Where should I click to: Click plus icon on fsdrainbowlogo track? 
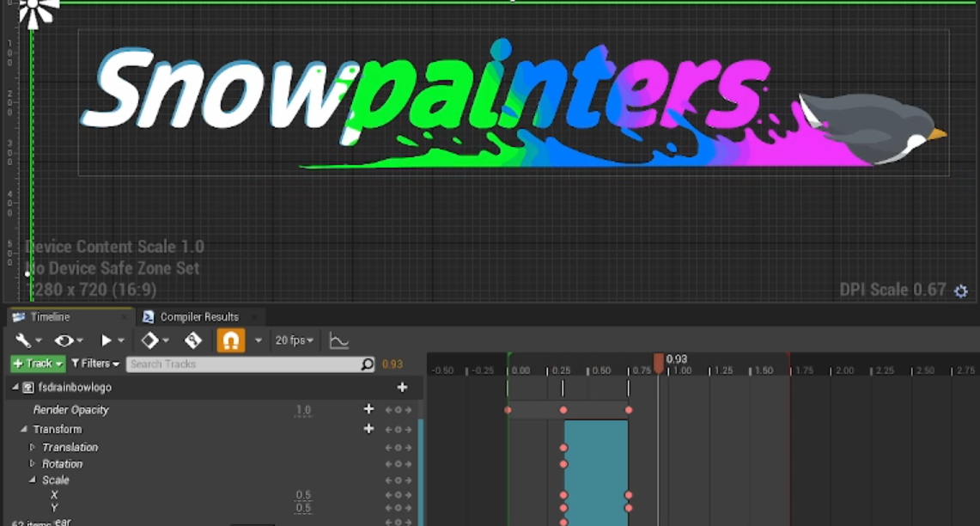pos(402,388)
